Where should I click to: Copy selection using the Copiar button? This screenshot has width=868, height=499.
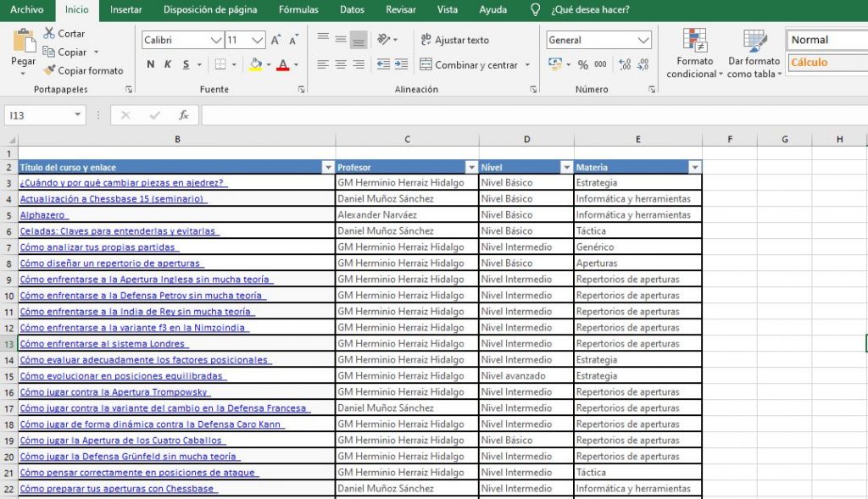[64, 52]
